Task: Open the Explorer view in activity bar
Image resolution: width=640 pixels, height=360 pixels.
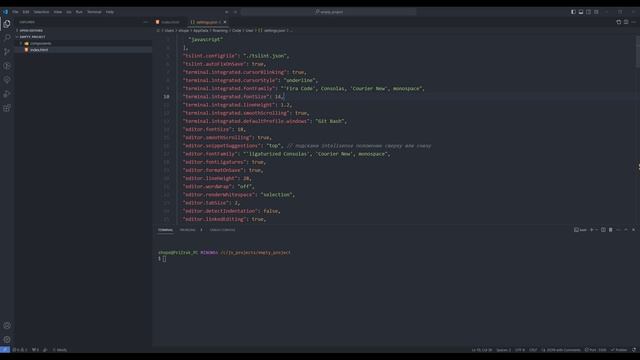Action: coord(7,24)
